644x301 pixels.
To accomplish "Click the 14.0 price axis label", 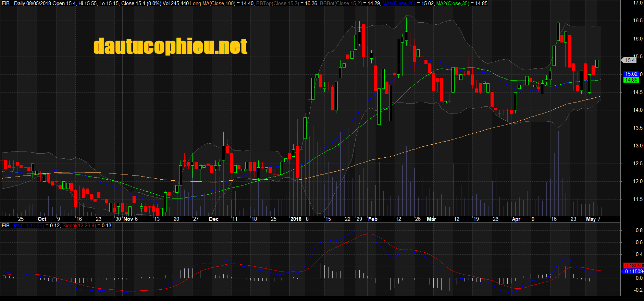I will 638,110.
